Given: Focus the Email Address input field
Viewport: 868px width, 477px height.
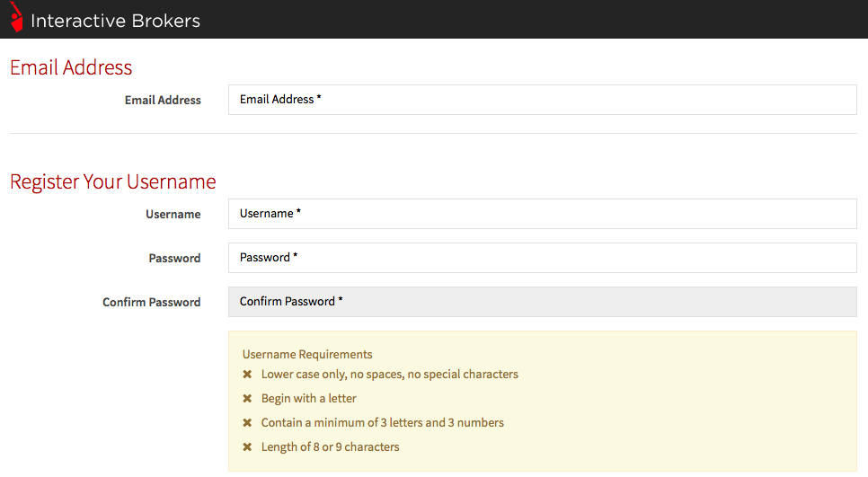Looking at the screenshot, I should click(x=542, y=100).
